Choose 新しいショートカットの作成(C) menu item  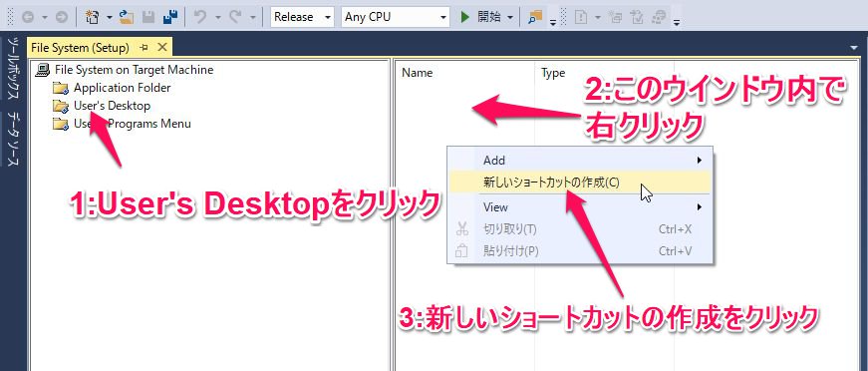[580, 183]
